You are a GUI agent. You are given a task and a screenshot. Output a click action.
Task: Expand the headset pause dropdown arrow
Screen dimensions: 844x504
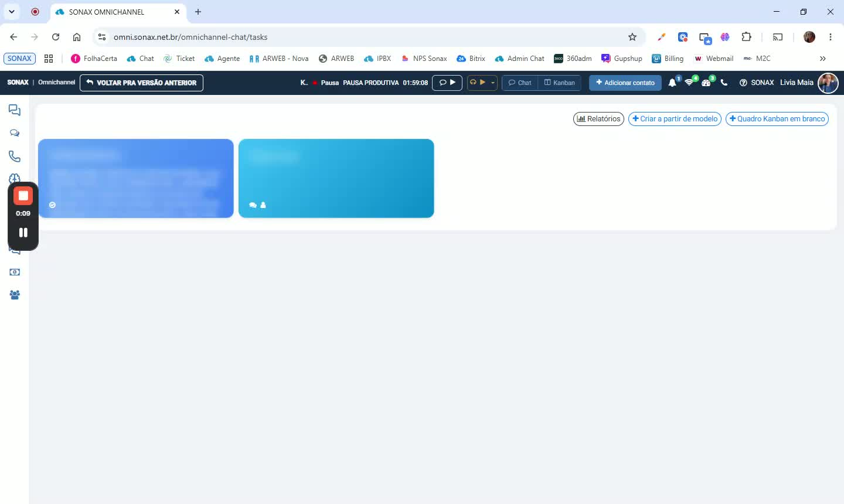point(493,83)
